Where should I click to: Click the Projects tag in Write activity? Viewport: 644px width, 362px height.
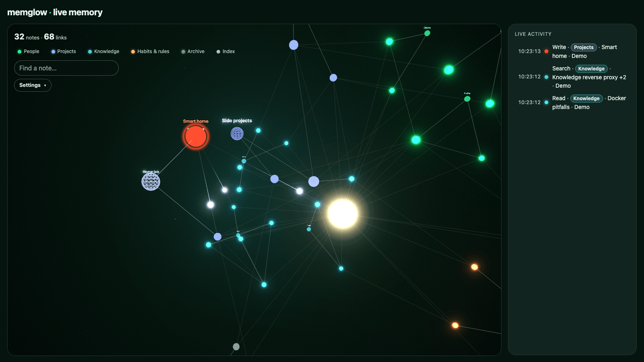[584, 47]
